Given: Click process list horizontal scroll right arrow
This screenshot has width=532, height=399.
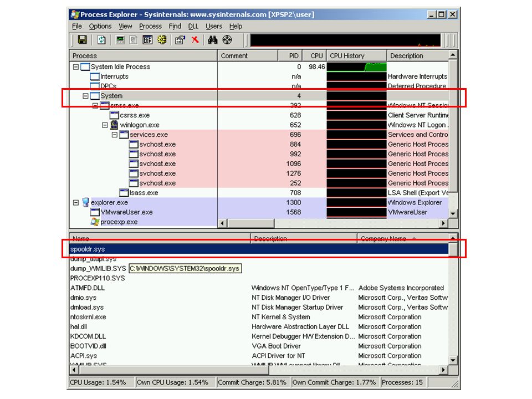Looking at the screenshot, I should point(443,223).
